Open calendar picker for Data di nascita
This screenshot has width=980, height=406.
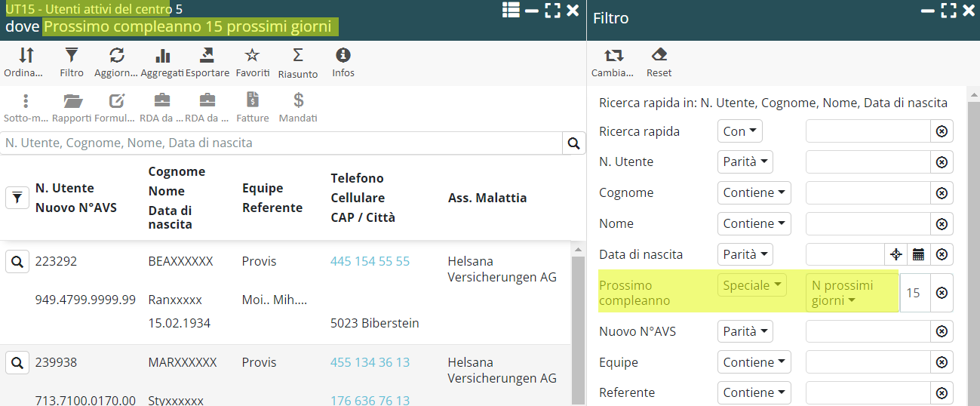pyautogui.click(x=918, y=254)
